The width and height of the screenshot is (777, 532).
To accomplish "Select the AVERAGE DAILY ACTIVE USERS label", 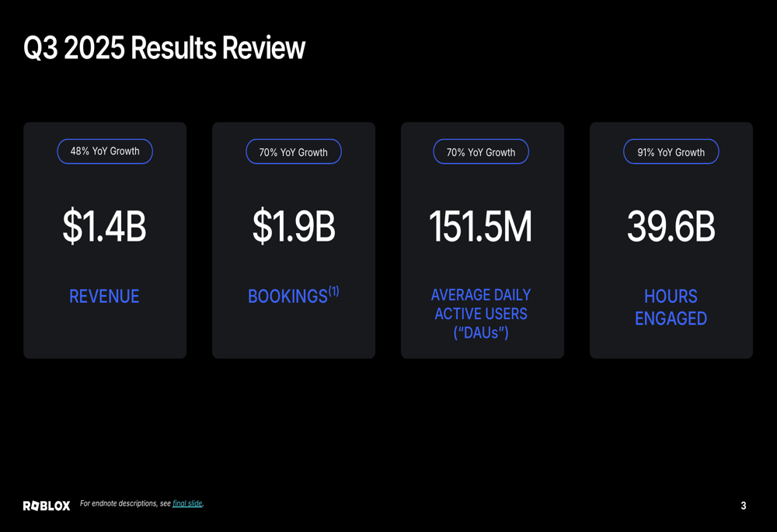I will (481, 304).
